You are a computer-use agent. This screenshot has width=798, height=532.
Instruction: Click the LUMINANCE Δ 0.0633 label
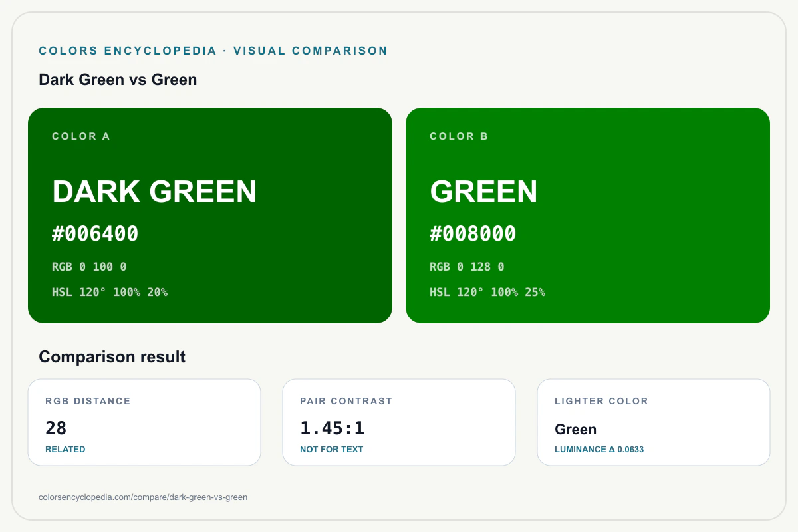(599, 450)
